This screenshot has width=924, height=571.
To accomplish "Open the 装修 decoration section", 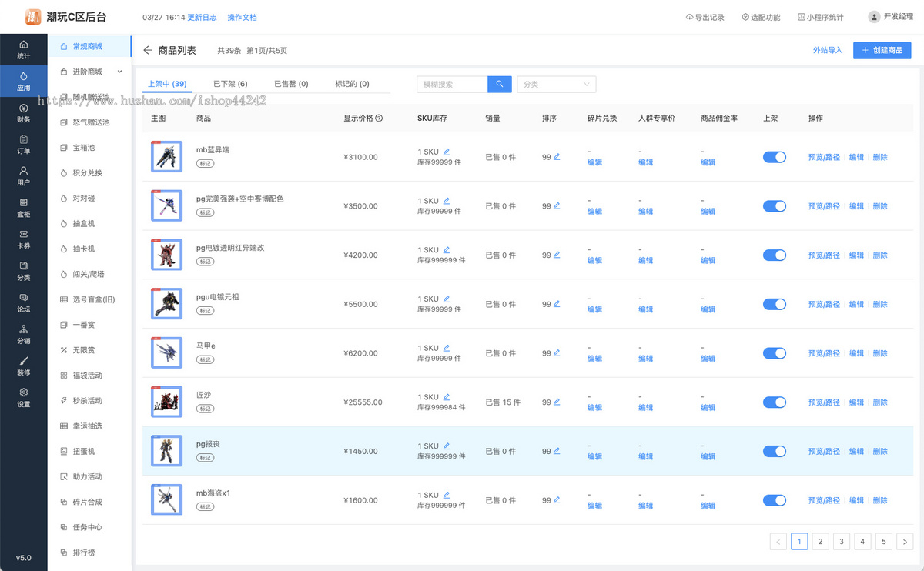I will (x=23, y=365).
